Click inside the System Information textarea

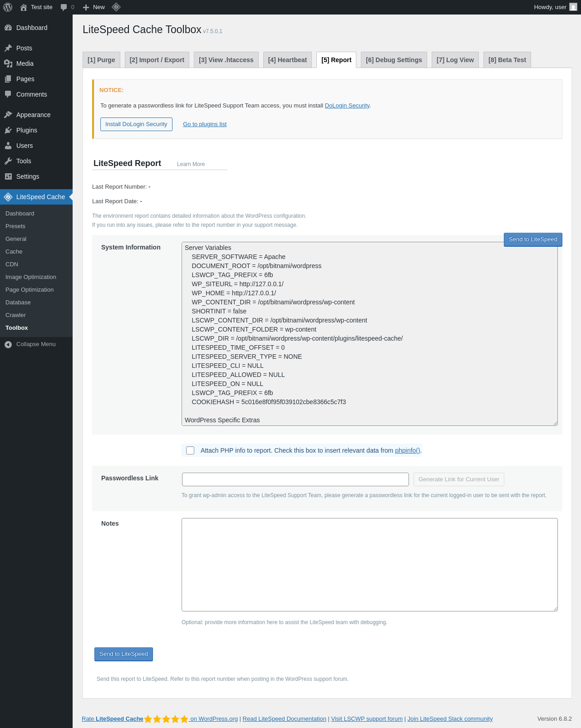[x=369, y=334]
